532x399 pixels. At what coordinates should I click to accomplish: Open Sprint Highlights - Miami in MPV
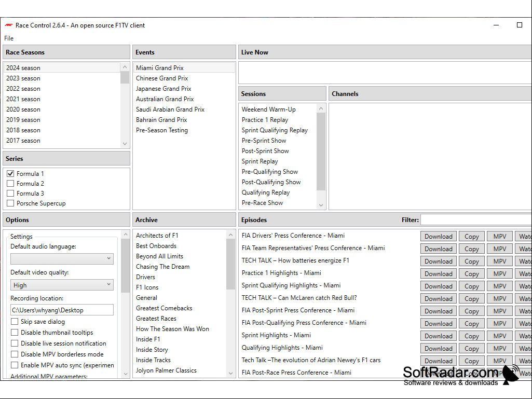pos(499,336)
